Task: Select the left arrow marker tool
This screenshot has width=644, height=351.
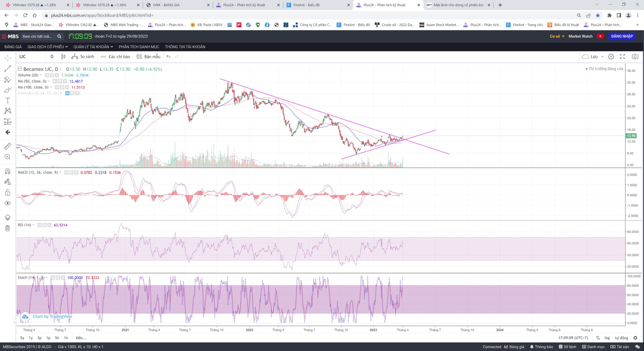Action: coord(8,132)
